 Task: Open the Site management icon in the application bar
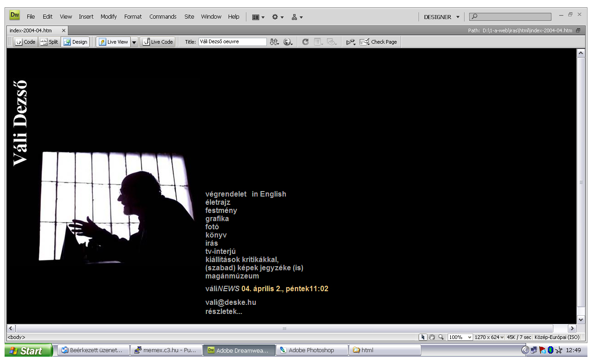pos(297,17)
